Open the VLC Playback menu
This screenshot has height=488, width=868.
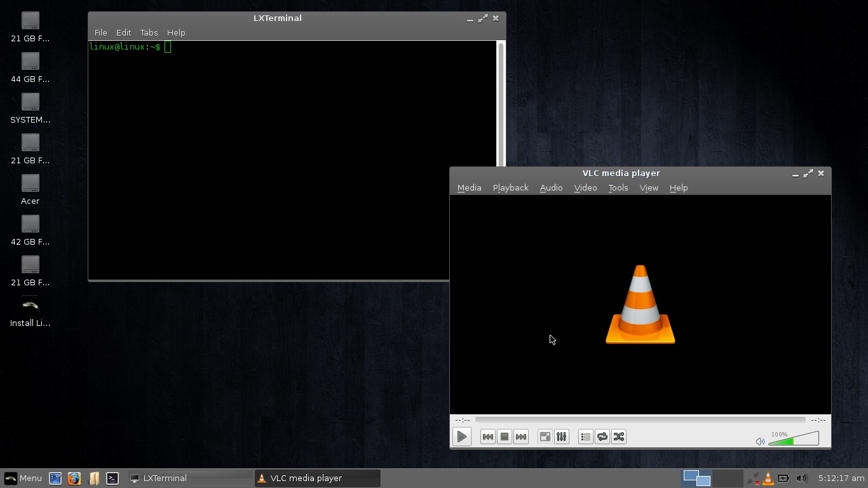click(x=510, y=187)
